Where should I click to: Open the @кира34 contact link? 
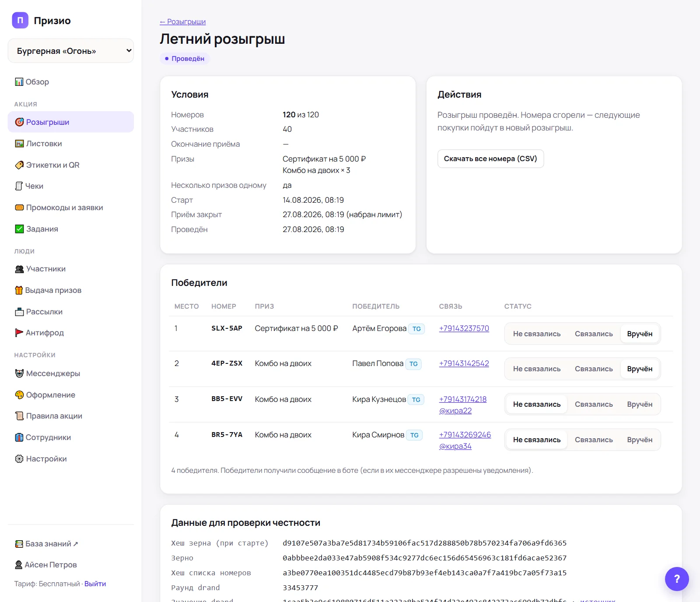455,446
